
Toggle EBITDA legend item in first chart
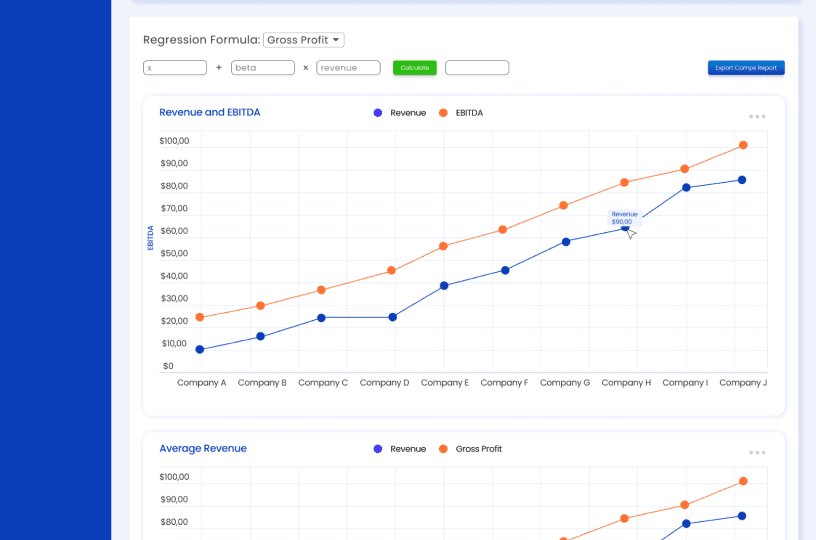[x=460, y=113]
